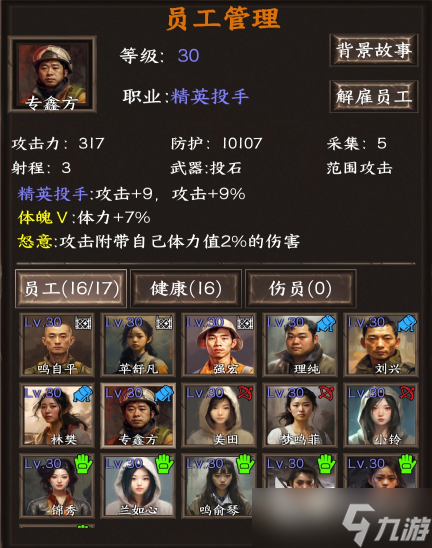432x548 pixels.
Task: Select employee 鸣俞琴's portrait
Action: click(x=219, y=486)
